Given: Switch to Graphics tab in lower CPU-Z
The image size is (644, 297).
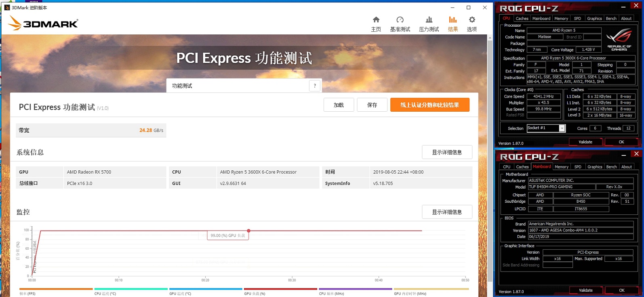Looking at the screenshot, I should 595,167.
